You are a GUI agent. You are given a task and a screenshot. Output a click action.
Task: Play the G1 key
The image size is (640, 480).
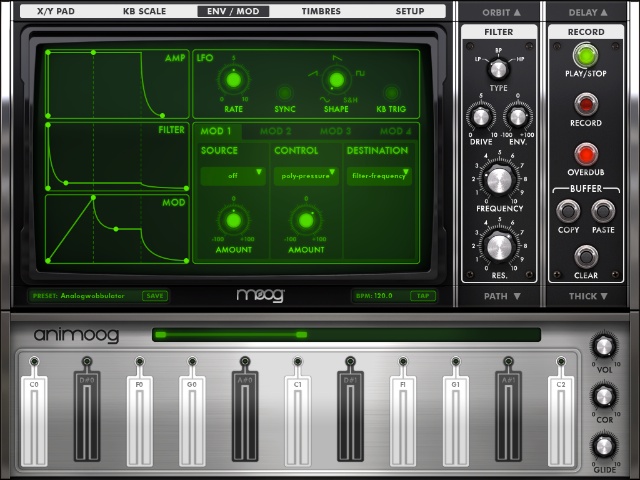click(456, 421)
